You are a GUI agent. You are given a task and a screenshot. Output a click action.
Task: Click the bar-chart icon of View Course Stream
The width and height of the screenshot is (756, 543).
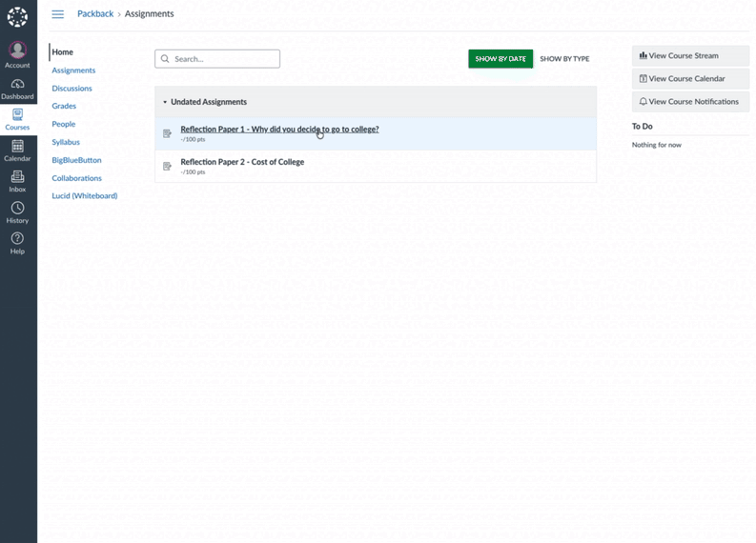[644, 55]
